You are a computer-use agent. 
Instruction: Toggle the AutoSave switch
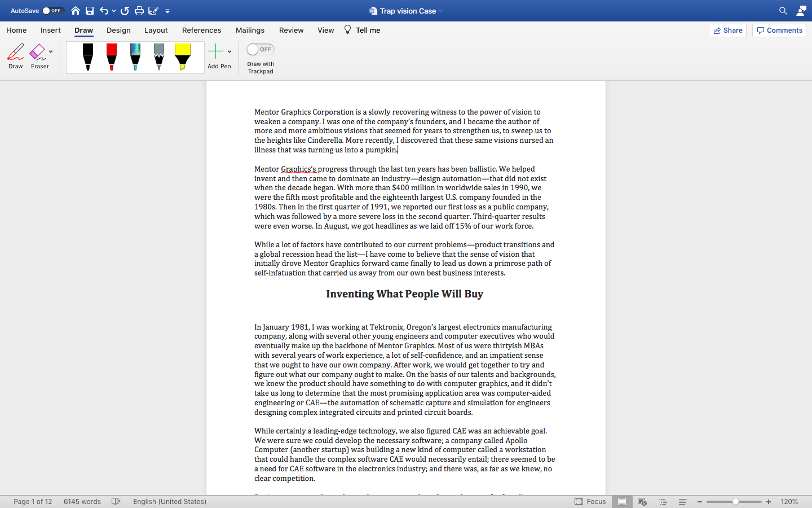pos(53,11)
